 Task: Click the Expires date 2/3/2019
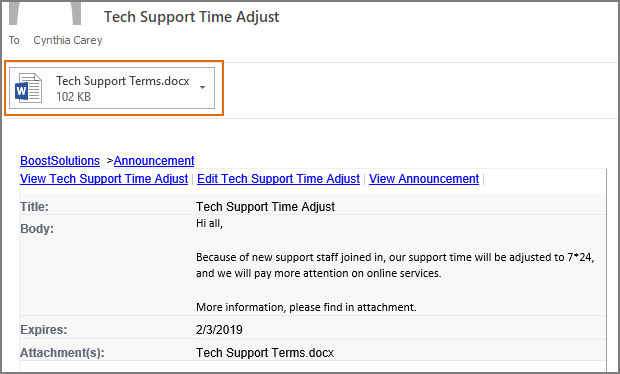pyautogui.click(x=219, y=330)
